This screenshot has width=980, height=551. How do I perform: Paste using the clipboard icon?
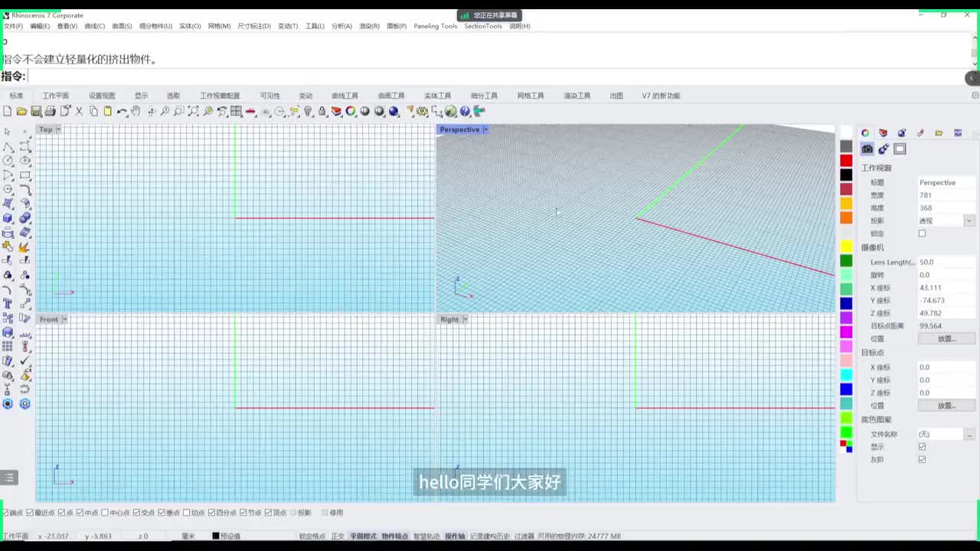click(108, 112)
